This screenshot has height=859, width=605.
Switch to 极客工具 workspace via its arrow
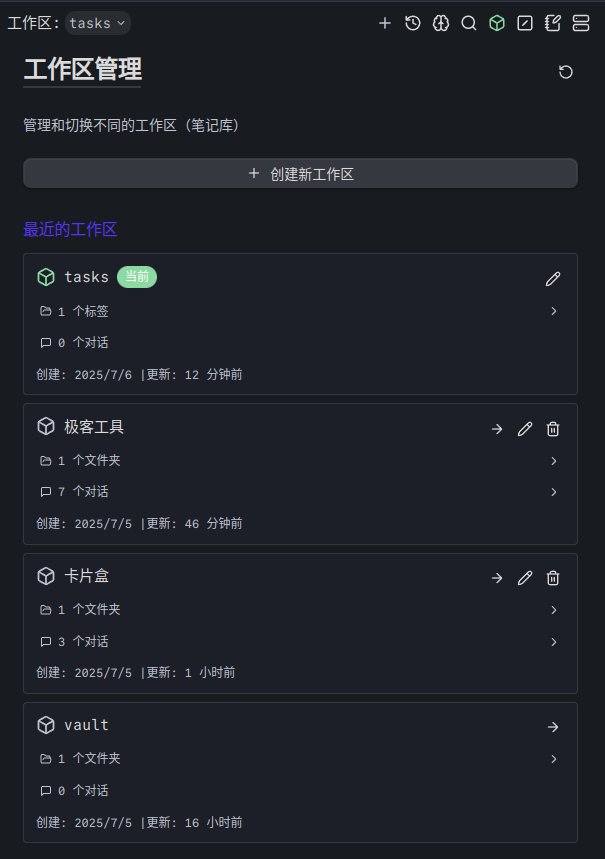click(497, 429)
